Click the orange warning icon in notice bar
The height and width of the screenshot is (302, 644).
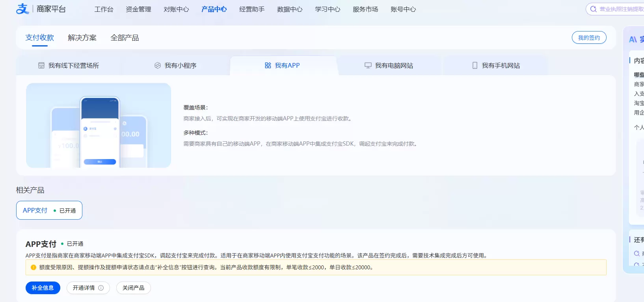(x=34, y=267)
